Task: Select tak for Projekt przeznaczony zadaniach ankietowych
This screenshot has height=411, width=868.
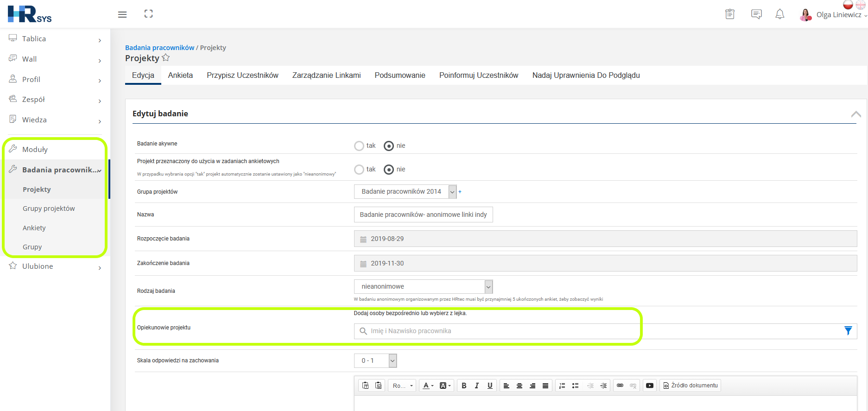Action: (x=359, y=170)
